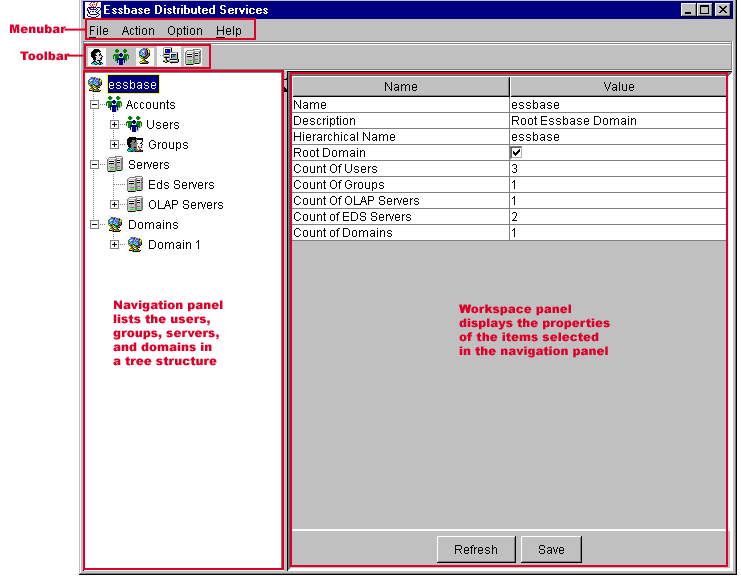
Task: Click the Count of EDS Servers value 2
Action: click(514, 217)
